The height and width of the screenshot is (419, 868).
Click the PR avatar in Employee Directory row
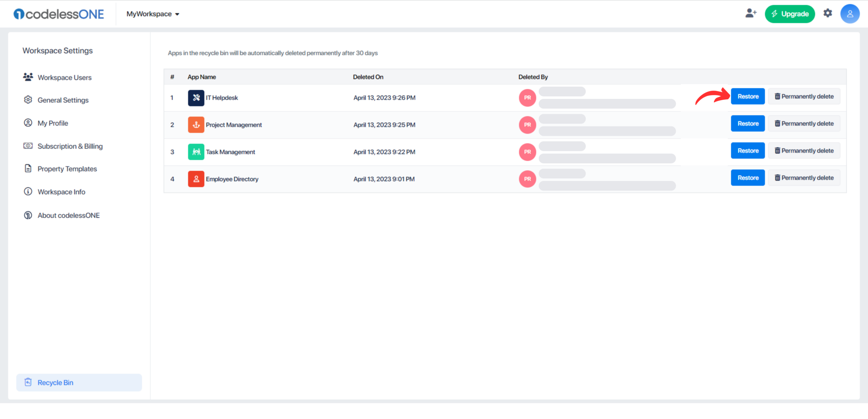coord(528,179)
